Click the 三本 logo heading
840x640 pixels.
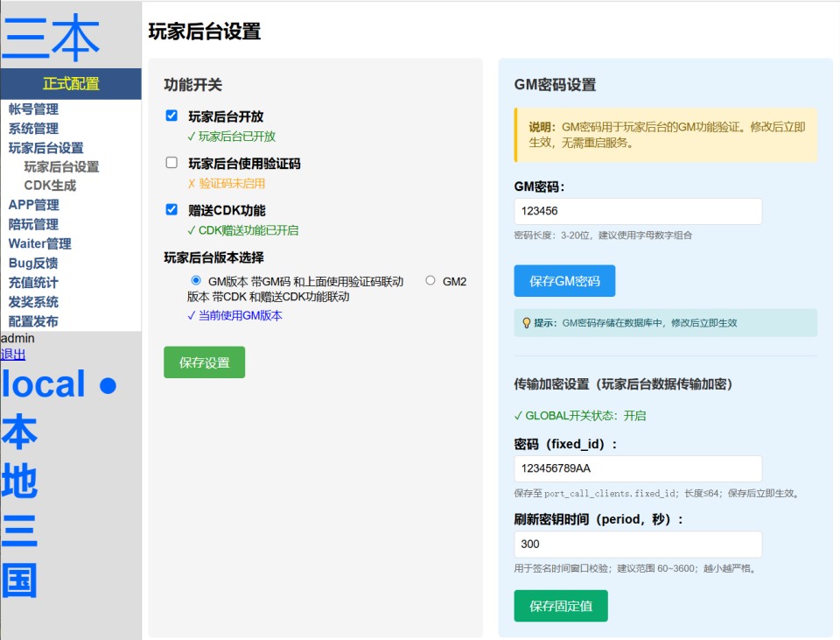(x=51, y=37)
